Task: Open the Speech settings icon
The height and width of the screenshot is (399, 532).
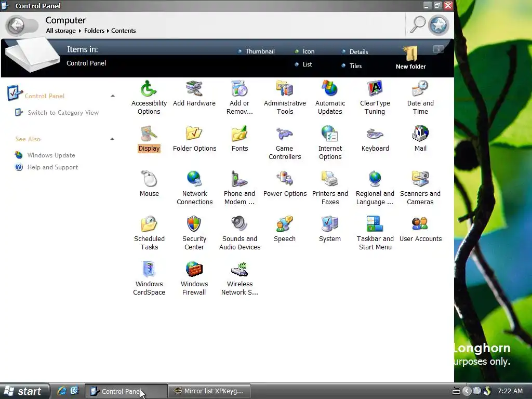Action: [x=285, y=224]
